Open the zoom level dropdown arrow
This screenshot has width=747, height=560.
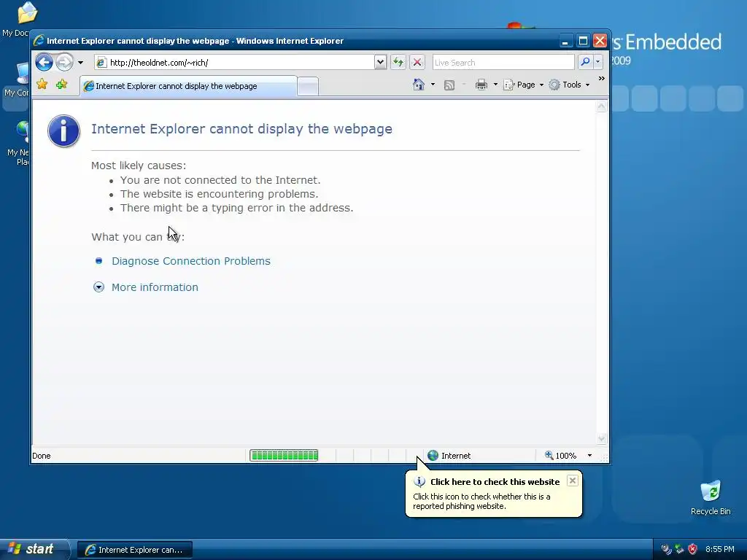click(589, 456)
